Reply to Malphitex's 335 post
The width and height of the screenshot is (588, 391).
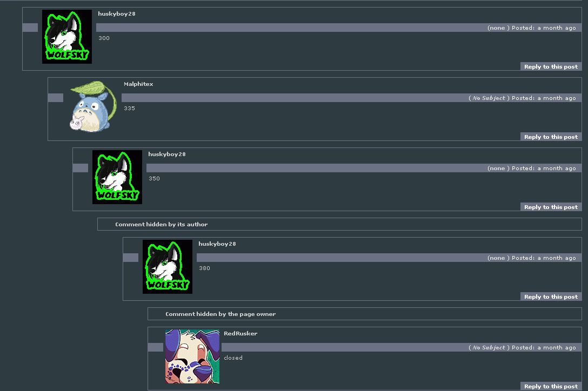pyautogui.click(x=551, y=137)
